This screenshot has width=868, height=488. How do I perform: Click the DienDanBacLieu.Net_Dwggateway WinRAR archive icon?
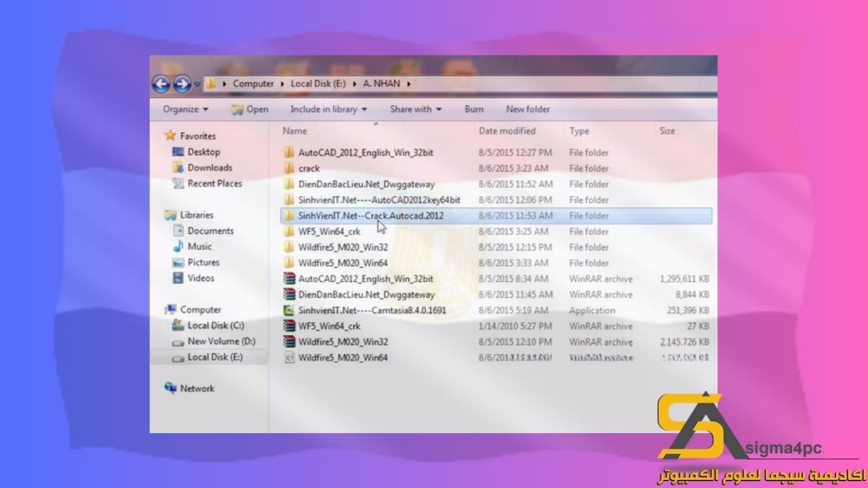(289, 294)
